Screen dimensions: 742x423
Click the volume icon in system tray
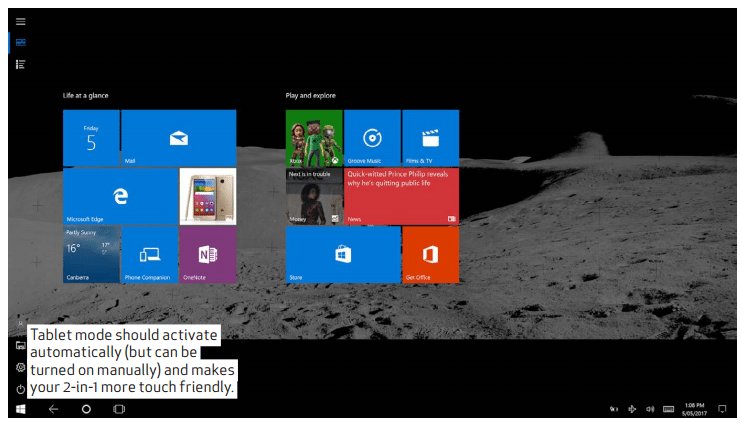pyautogui.click(x=650, y=409)
